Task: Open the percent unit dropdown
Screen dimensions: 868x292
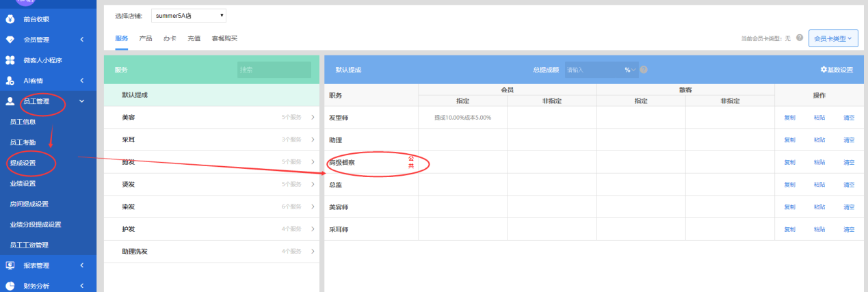Action: click(x=630, y=70)
